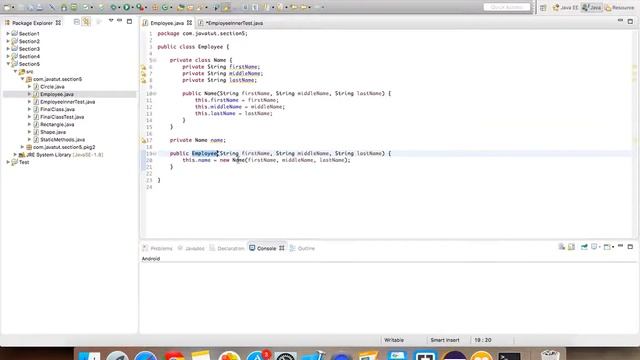Select EmployeeInnerTest.java in Package Explorer
640x360 pixels.
pyautogui.click(x=67, y=102)
